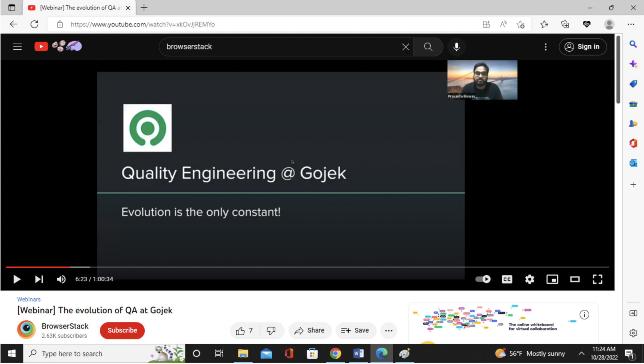This screenshot has height=364, width=644.
Task: Enable closed captions on the video
Action: point(506,279)
